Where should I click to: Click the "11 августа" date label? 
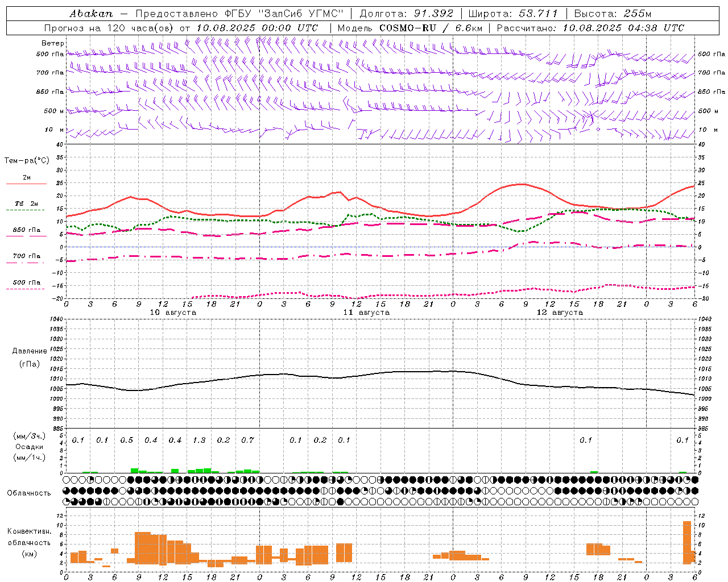coord(366,313)
